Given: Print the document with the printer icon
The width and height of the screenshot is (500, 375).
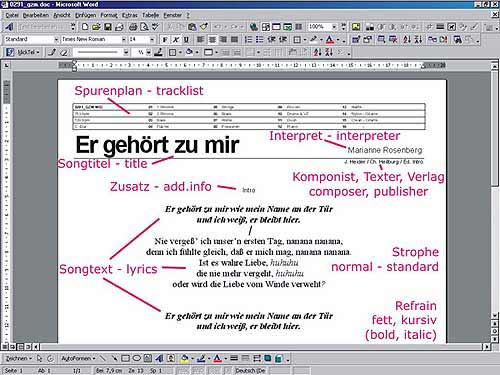Looking at the screenshot, I should pyautogui.click(x=133, y=27).
